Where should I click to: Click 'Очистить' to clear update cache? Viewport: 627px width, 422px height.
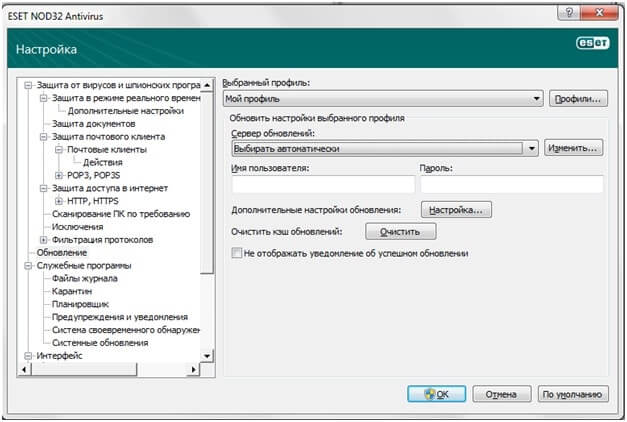click(401, 232)
